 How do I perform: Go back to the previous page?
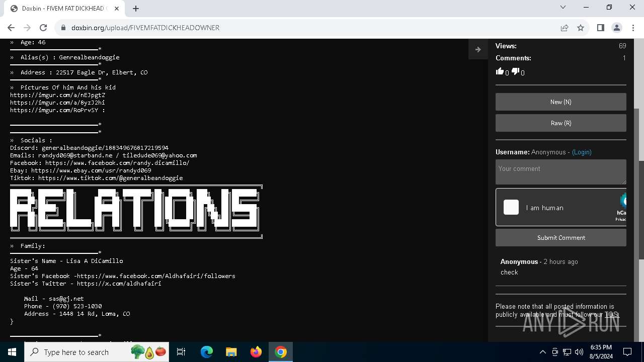pyautogui.click(x=11, y=28)
